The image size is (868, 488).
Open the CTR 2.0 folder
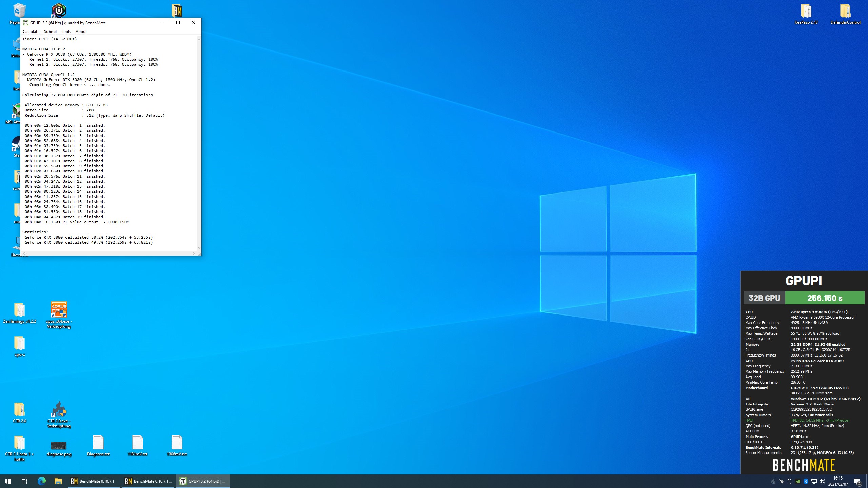point(19,412)
